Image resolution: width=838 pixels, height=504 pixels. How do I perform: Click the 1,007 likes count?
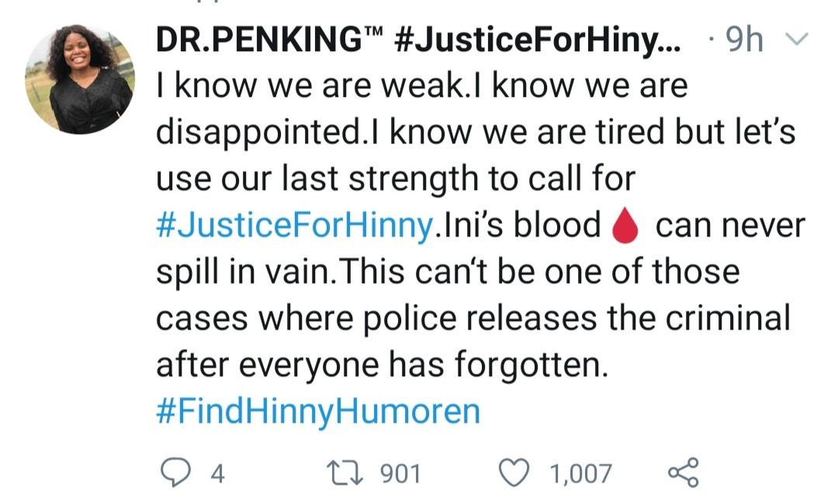click(580, 473)
